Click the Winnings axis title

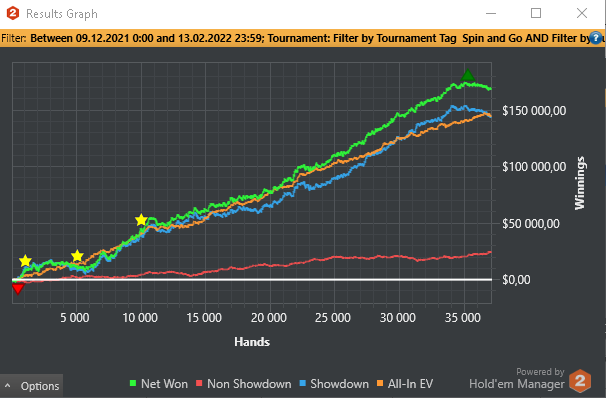[x=580, y=183]
